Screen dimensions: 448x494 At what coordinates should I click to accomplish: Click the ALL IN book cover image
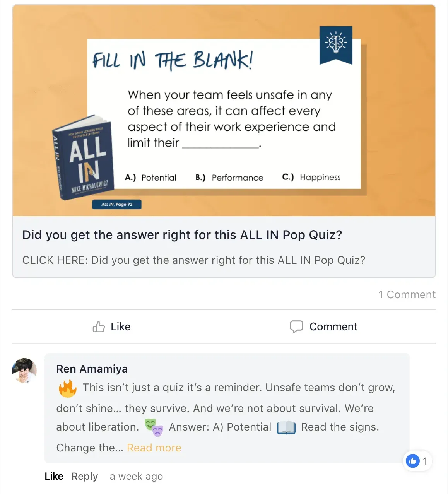coord(83,157)
